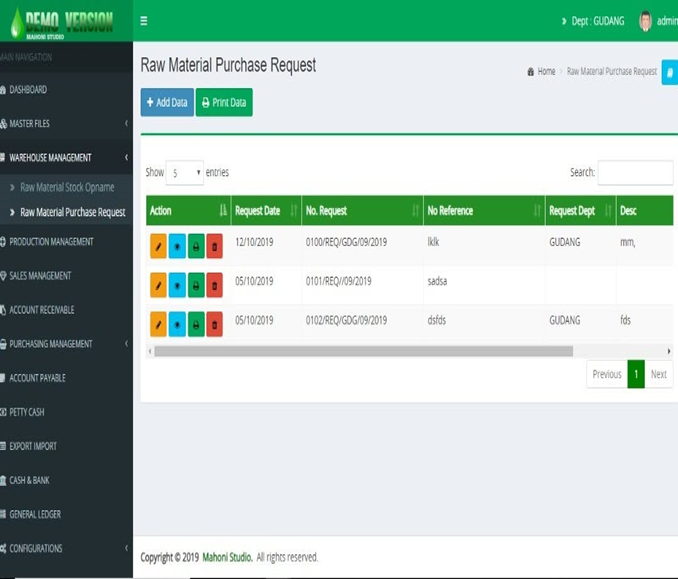Click the hamburger menu icon in top bar
678x579 pixels.
click(x=144, y=21)
